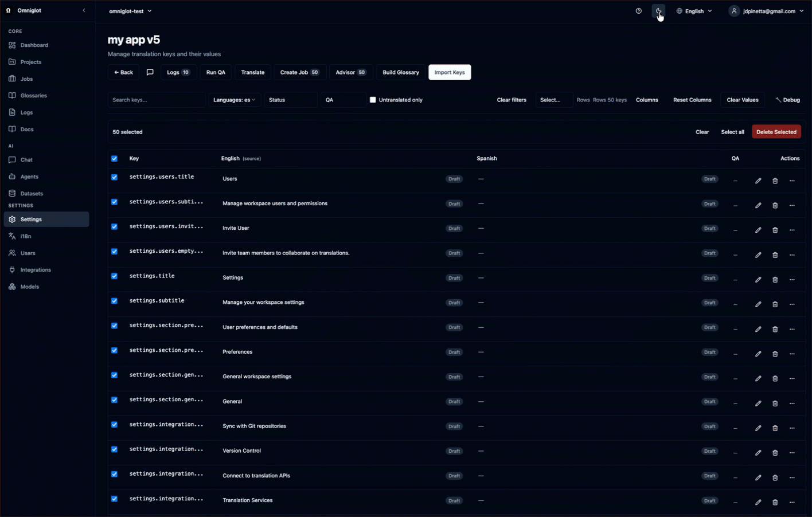Open more actions for 'Version Control' row

pyautogui.click(x=792, y=453)
